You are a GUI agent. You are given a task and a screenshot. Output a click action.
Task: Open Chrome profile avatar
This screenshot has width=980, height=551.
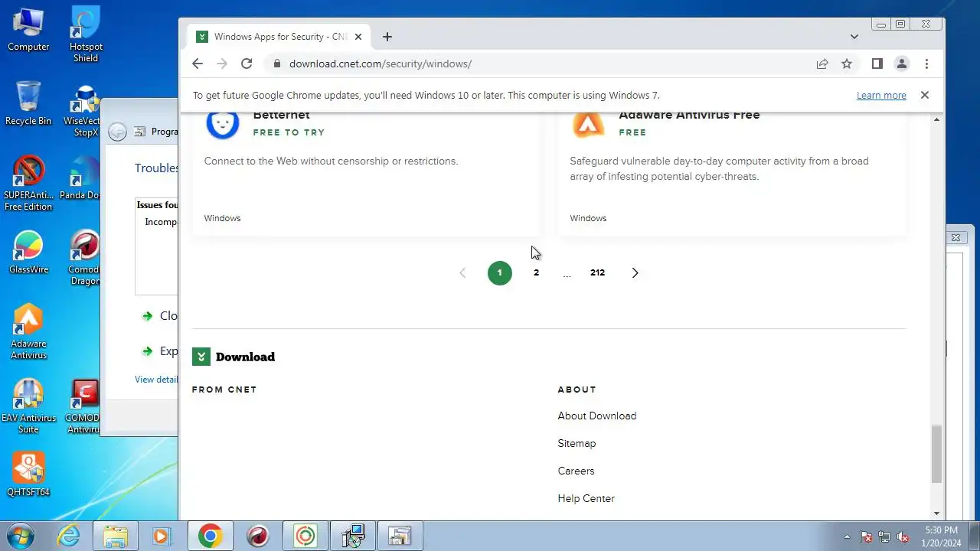(902, 64)
